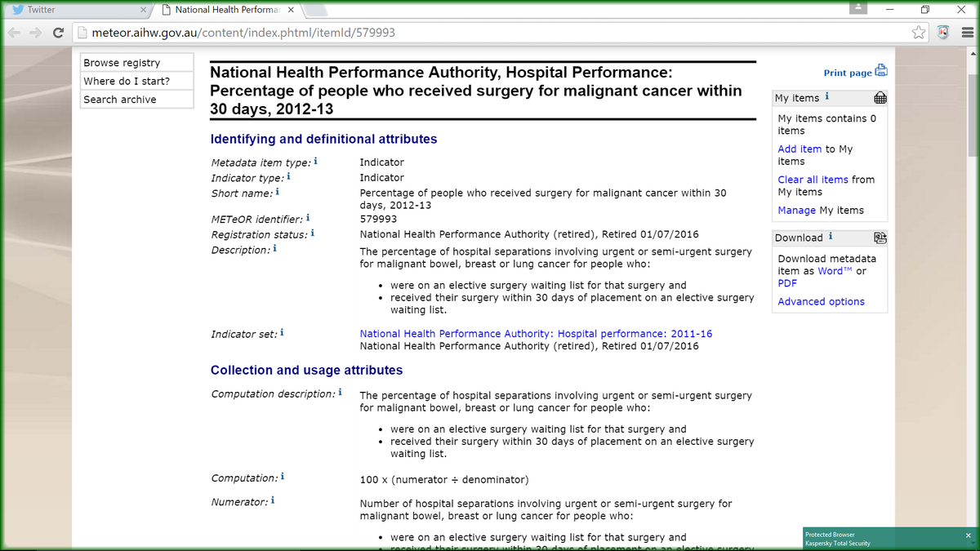Open a new tab button

pos(317,11)
